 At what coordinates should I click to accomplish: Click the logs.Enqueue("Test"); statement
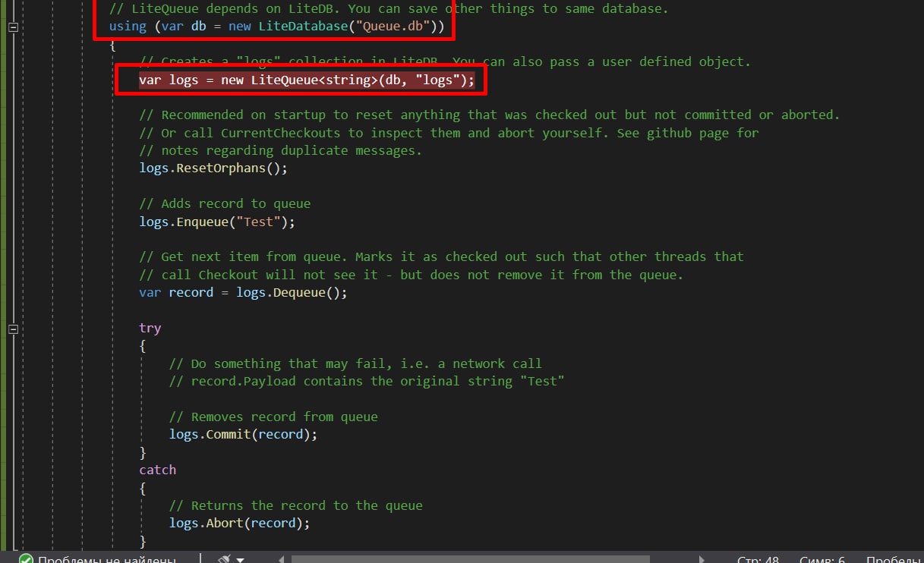(216, 222)
